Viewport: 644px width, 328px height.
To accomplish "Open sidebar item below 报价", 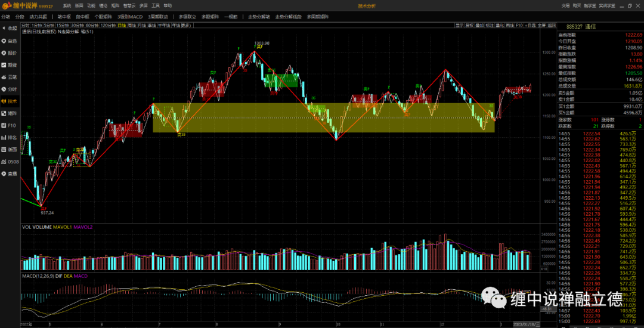I will tap(10, 65).
